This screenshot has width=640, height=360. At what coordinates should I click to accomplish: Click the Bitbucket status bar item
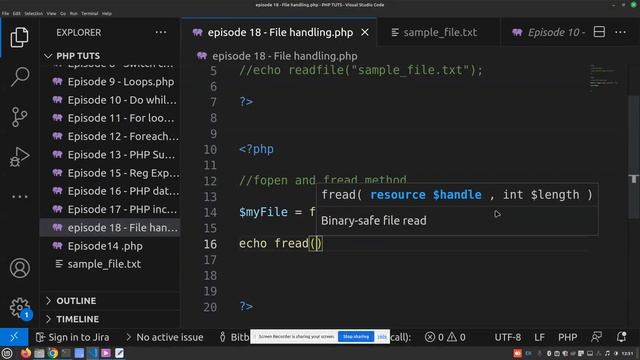click(x=234, y=337)
